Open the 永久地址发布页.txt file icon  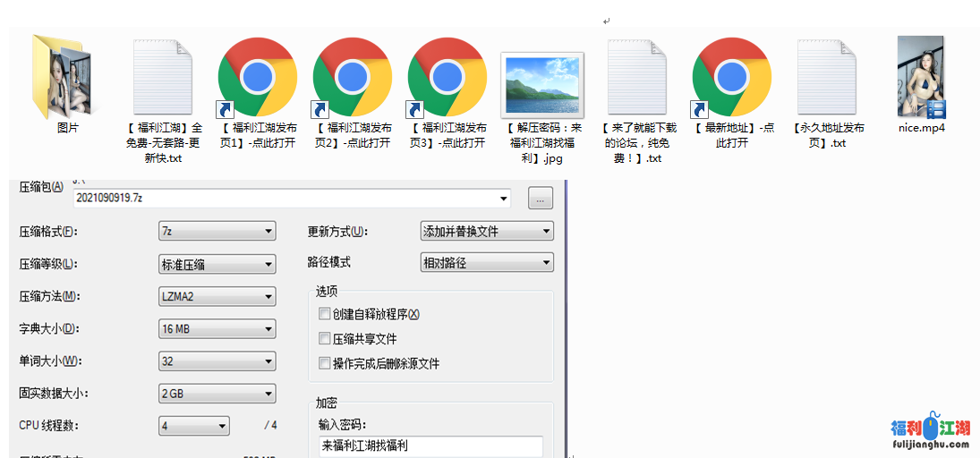(x=828, y=78)
